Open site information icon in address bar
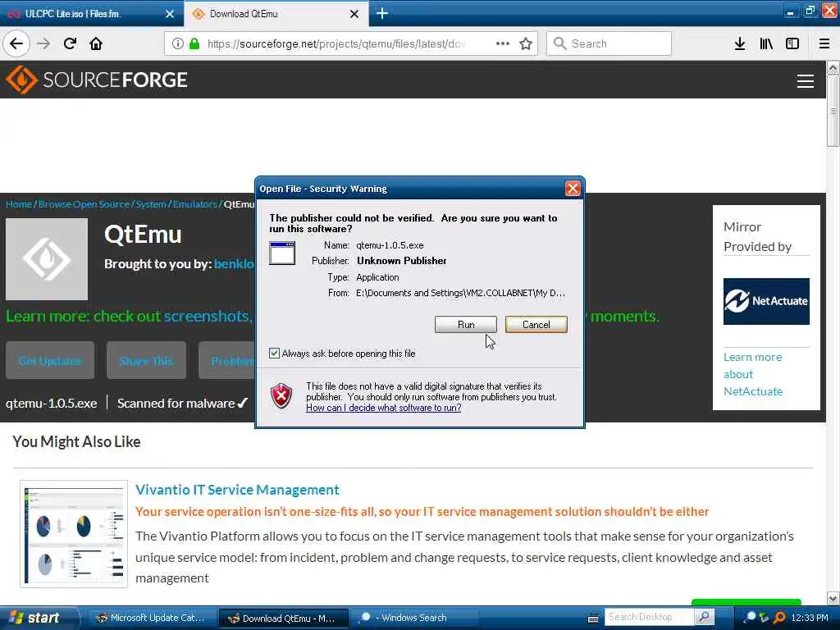 [x=178, y=43]
